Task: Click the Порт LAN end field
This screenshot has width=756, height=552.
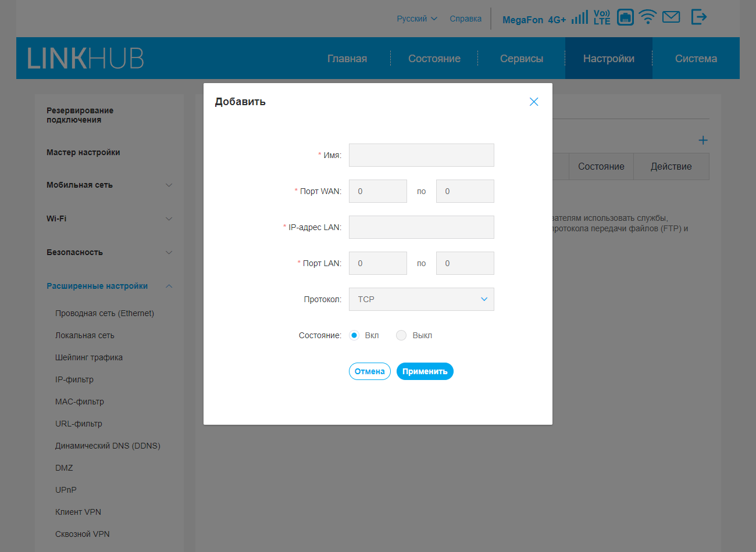Action: click(465, 263)
